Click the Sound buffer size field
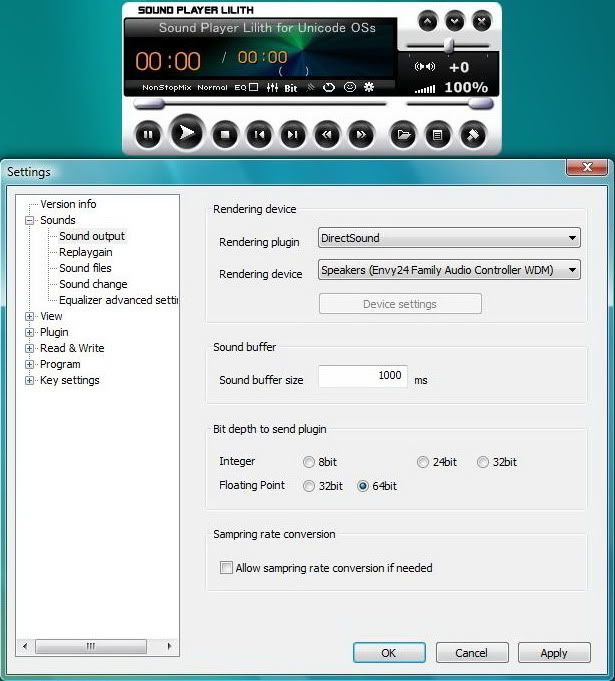This screenshot has width=615, height=681. tap(362, 376)
